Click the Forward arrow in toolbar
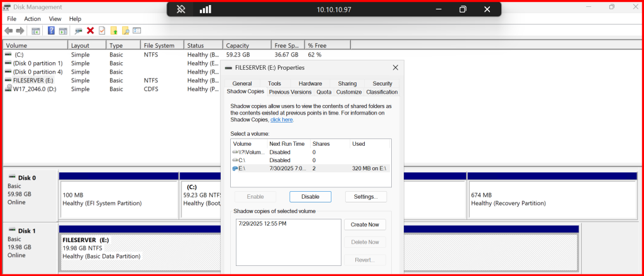Viewport: 644px width, 276px height. tap(19, 30)
